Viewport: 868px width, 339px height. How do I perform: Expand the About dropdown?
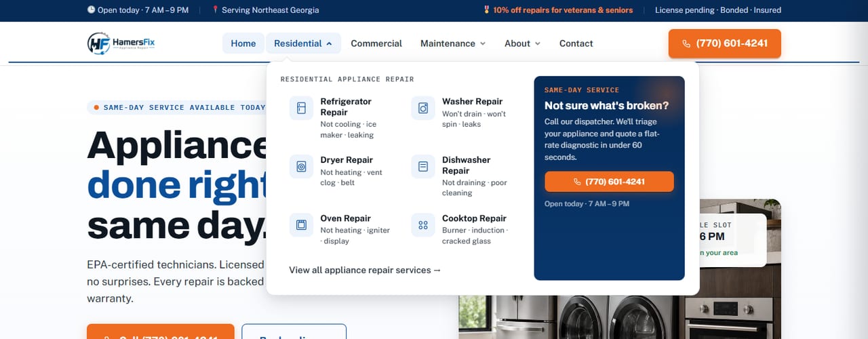522,43
